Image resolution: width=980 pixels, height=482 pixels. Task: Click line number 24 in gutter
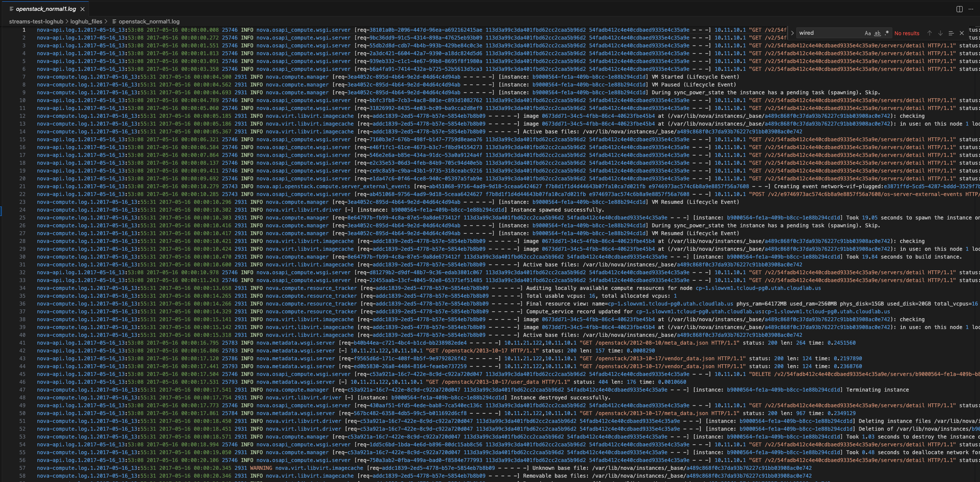tap(23, 210)
